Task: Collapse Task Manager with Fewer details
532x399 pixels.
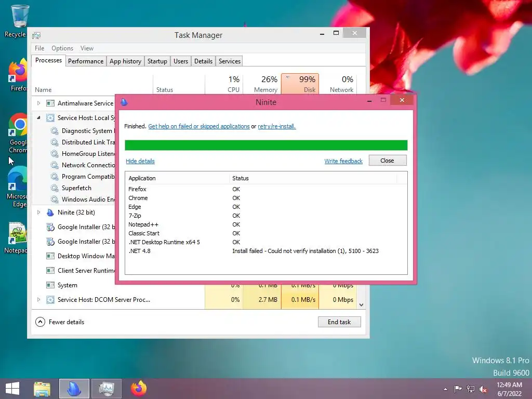Action: pyautogui.click(x=60, y=322)
